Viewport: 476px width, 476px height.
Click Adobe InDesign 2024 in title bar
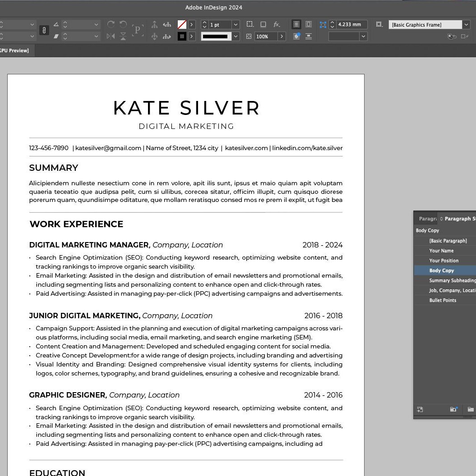coord(213,8)
